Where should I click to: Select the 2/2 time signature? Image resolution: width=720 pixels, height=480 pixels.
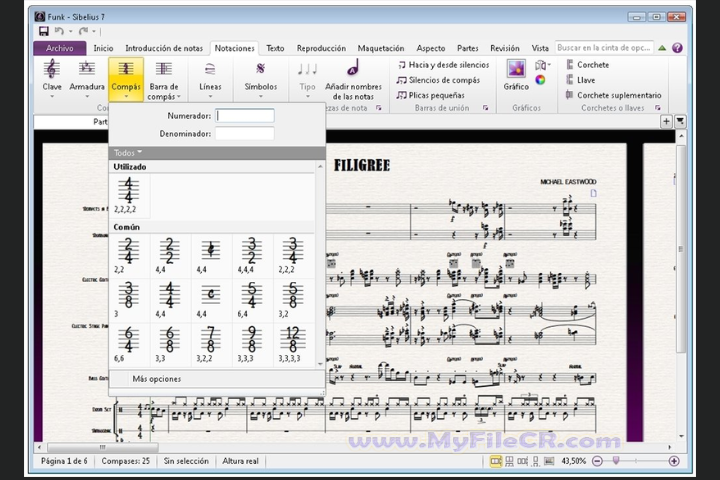[169, 255]
